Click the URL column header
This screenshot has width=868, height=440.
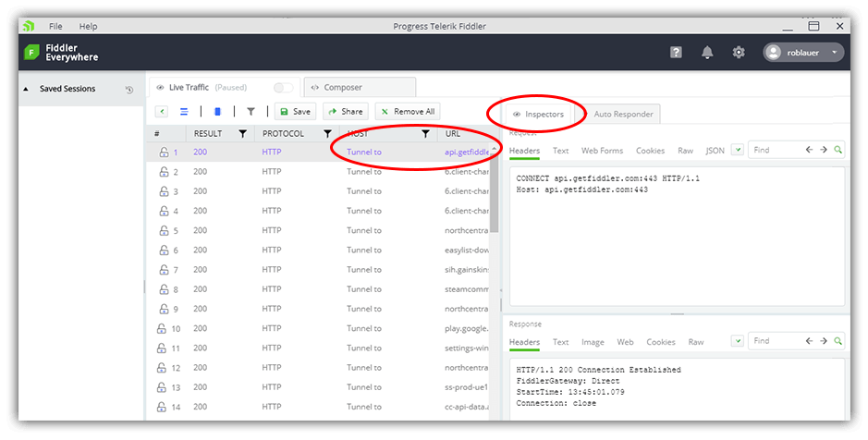click(452, 133)
